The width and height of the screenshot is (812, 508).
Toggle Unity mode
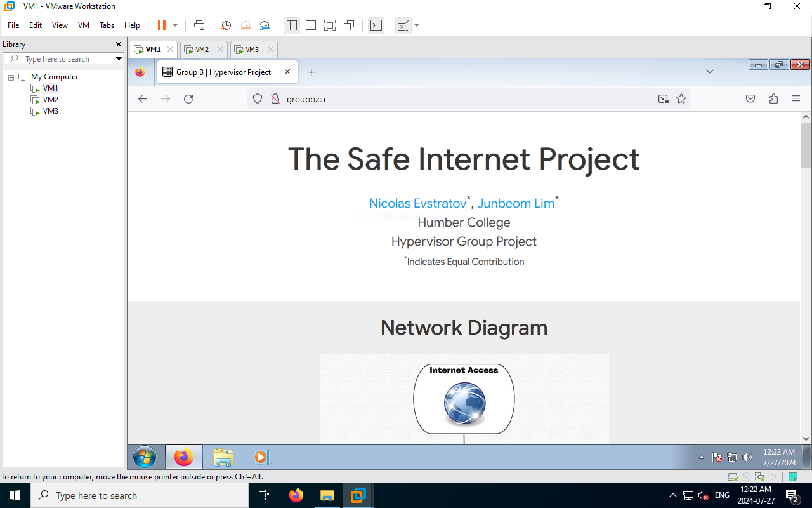(348, 25)
